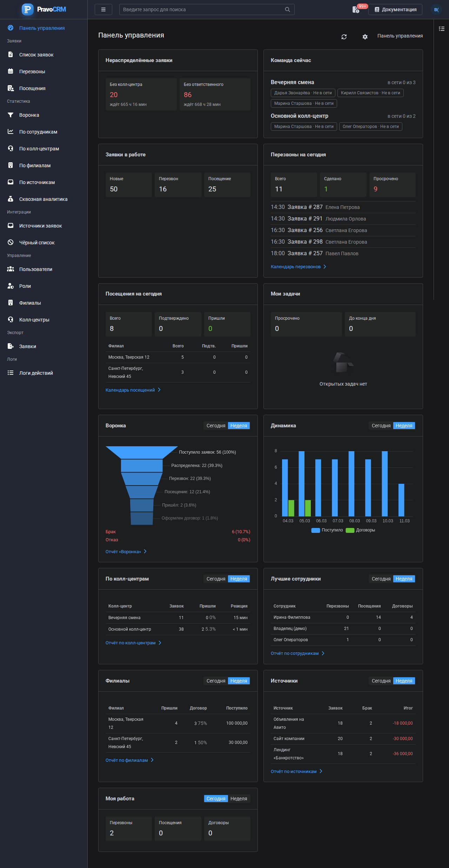Click the user avatar in header
The height and width of the screenshot is (868, 449).
[436, 9]
